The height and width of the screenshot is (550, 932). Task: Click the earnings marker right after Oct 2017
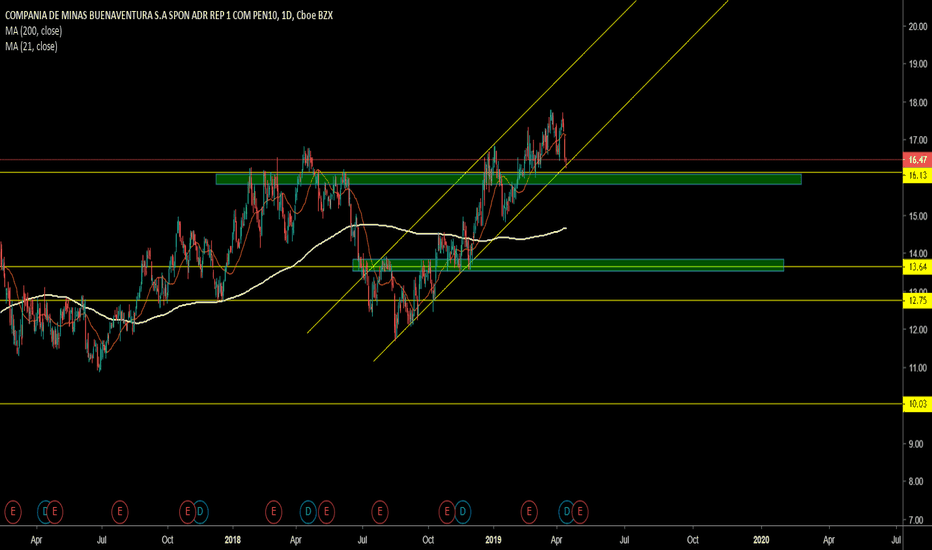click(x=187, y=511)
